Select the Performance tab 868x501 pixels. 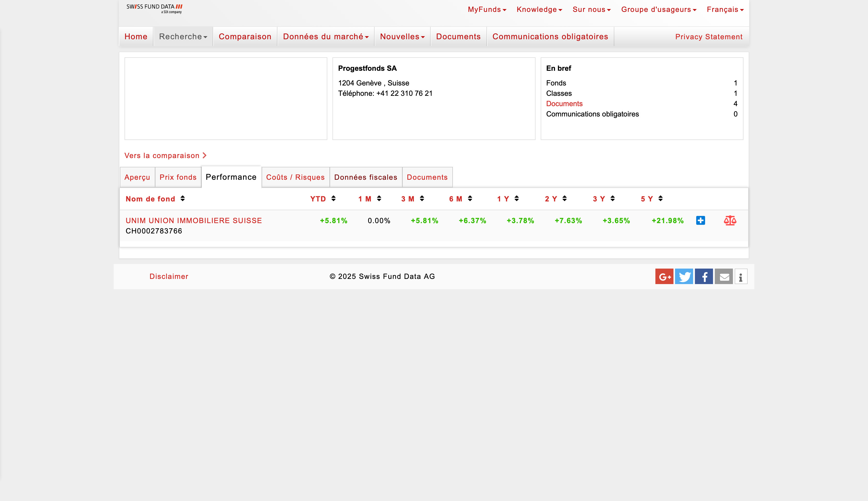(x=231, y=177)
